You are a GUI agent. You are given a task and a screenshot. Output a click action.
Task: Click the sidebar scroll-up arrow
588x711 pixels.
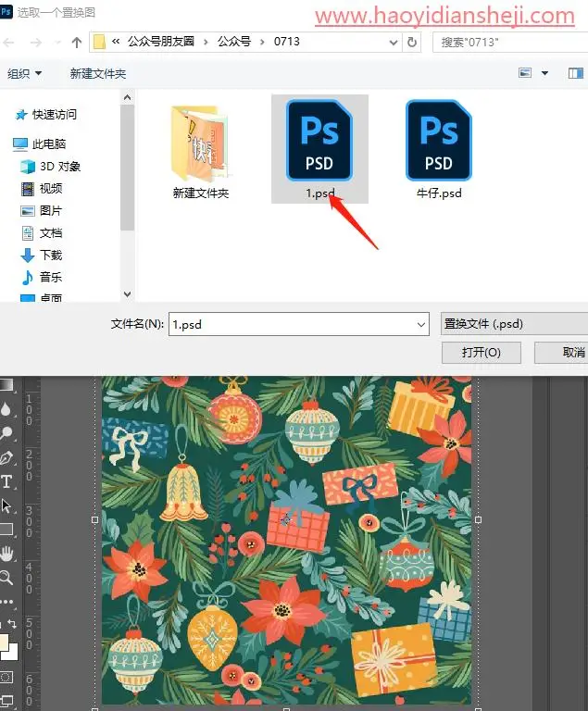(128, 97)
